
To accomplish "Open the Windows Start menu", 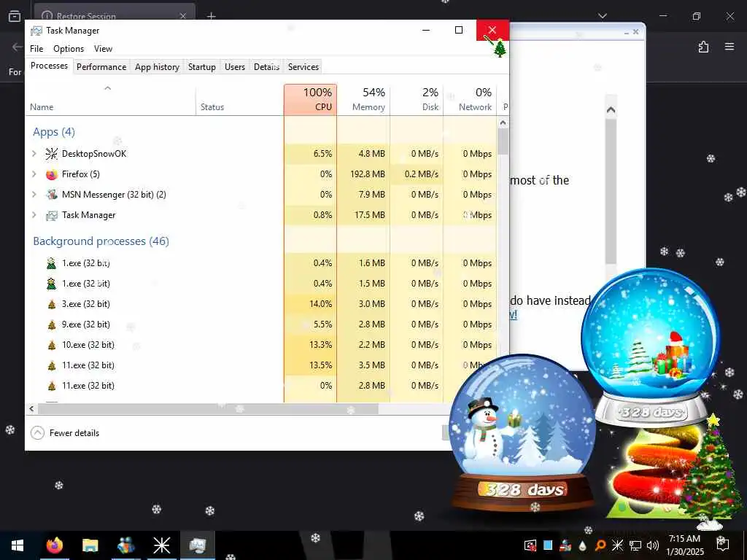I will (x=18, y=545).
